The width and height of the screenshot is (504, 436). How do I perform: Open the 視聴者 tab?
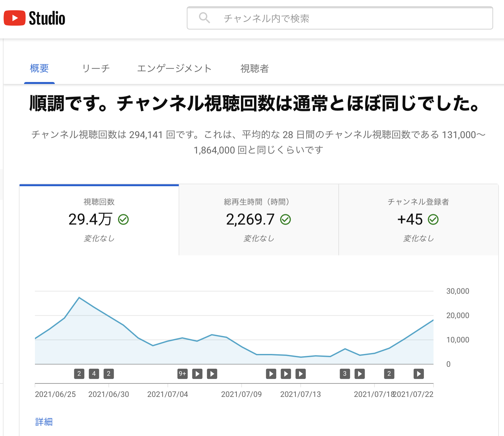tap(255, 68)
